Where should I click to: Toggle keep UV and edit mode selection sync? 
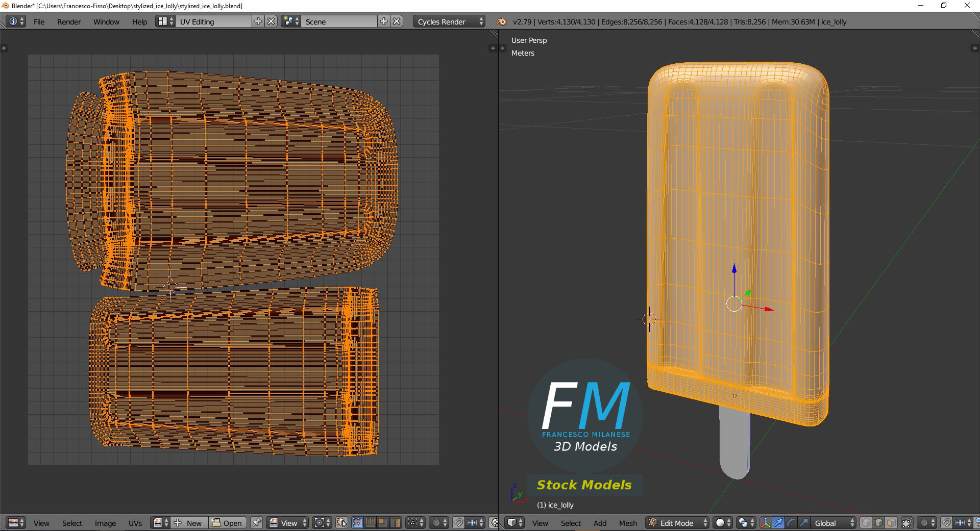tap(341, 523)
